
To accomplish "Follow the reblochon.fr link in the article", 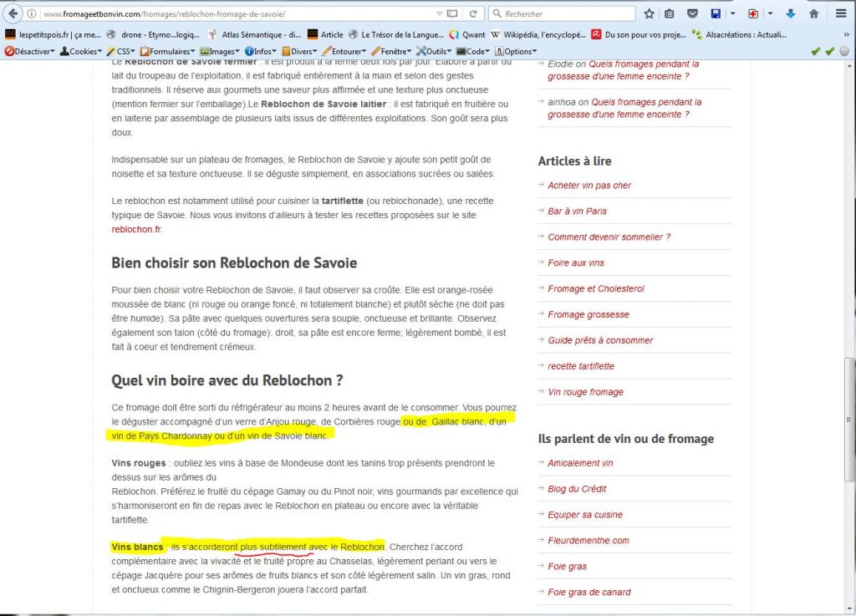I will [136, 229].
